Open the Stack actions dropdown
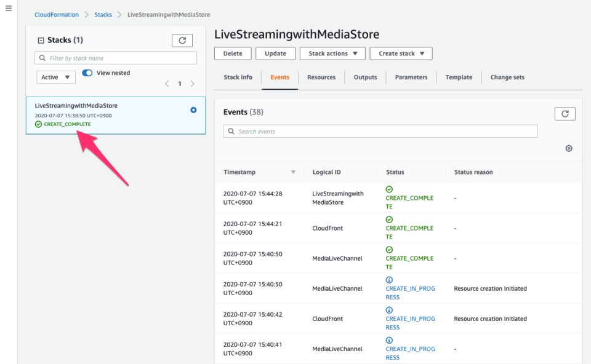 coord(332,53)
